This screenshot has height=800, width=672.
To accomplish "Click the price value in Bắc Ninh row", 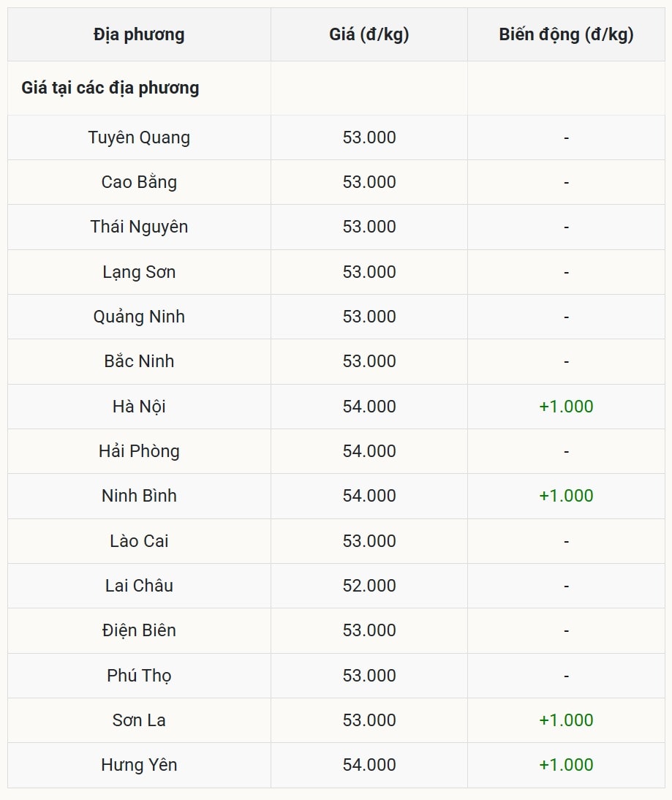I will tap(369, 361).
